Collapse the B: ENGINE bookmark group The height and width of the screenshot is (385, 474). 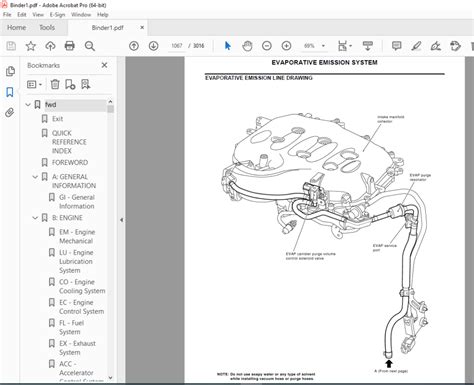click(x=35, y=218)
